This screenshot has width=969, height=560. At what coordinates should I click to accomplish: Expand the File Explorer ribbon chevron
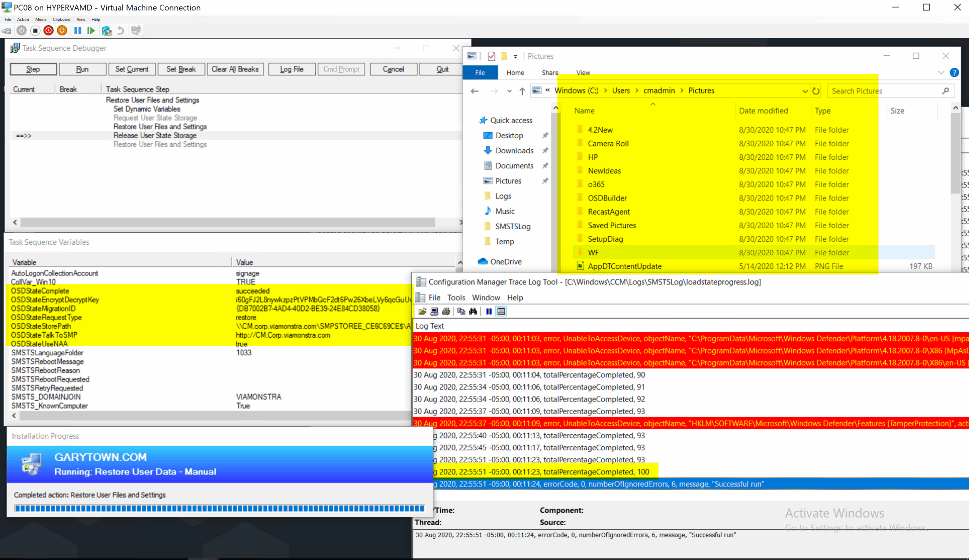coord(941,73)
